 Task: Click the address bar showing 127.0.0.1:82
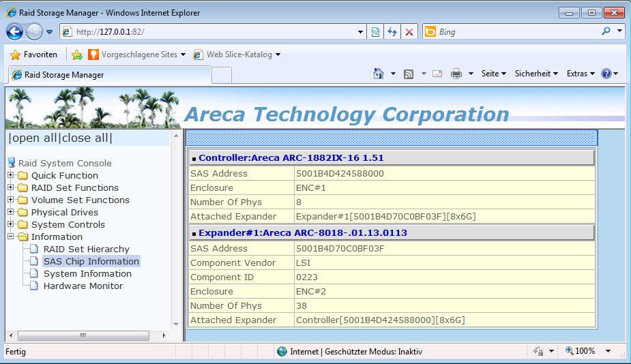[x=209, y=32]
